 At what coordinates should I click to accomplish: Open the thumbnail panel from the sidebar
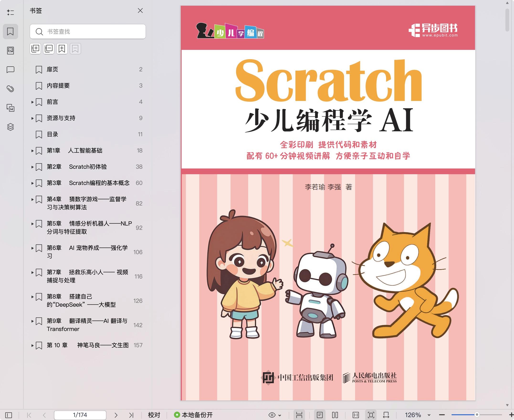tap(10, 51)
